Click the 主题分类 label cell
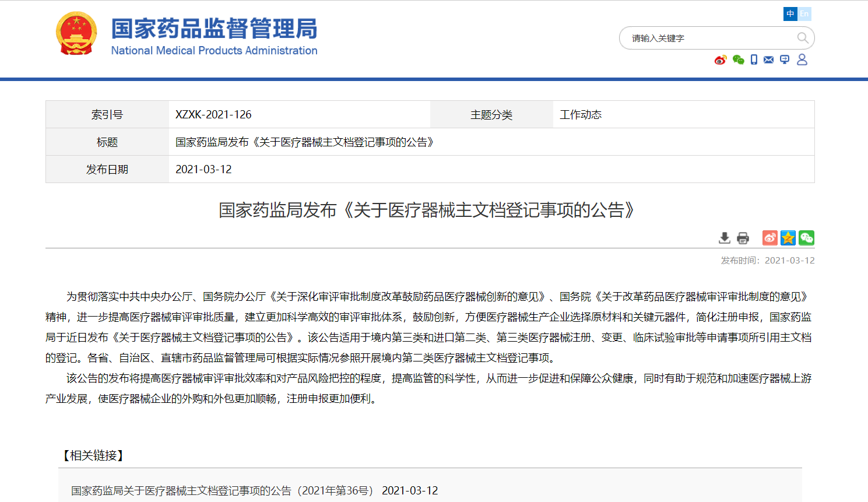 click(x=491, y=115)
